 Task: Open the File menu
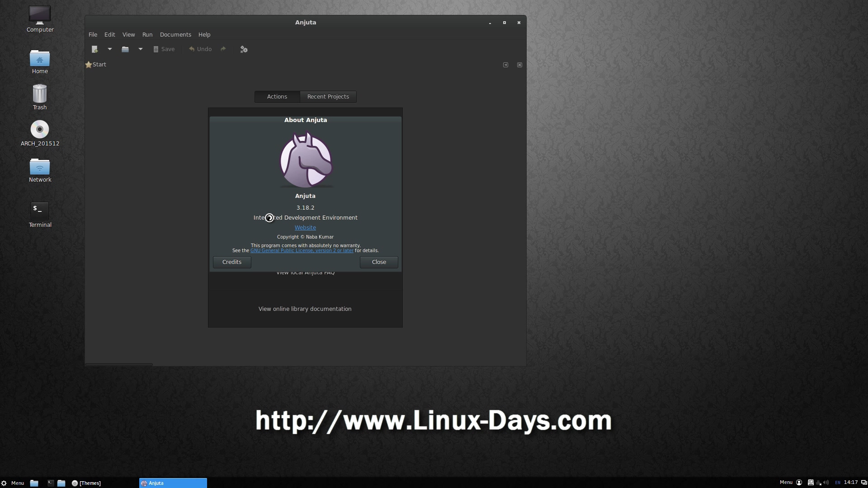tap(93, 35)
